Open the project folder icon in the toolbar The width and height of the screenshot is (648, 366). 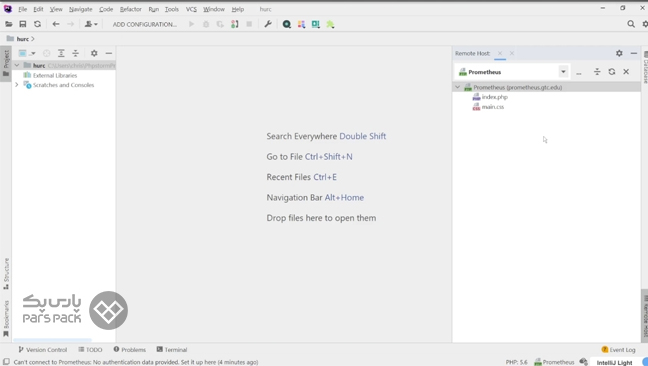[8, 24]
